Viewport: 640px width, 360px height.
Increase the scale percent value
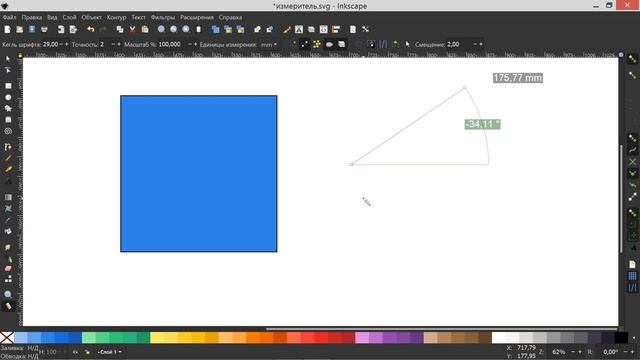(196, 44)
